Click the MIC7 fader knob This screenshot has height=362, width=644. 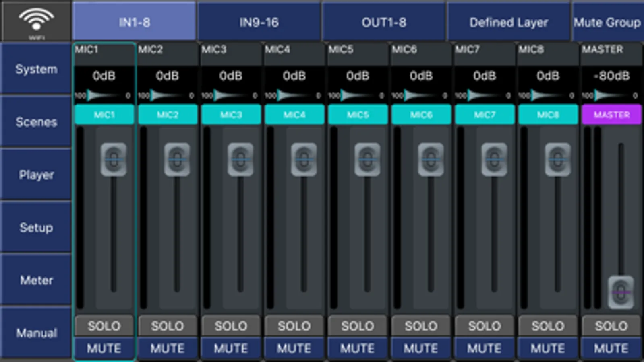(494, 160)
